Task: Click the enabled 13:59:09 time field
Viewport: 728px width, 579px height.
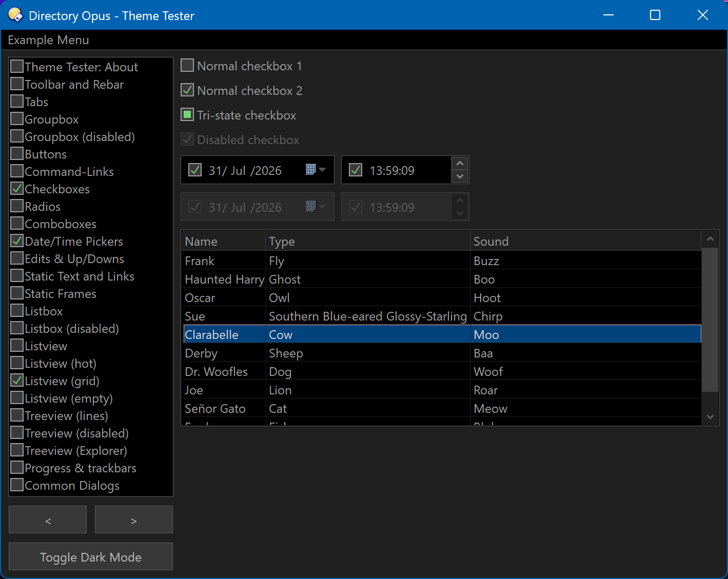Action: (x=392, y=170)
